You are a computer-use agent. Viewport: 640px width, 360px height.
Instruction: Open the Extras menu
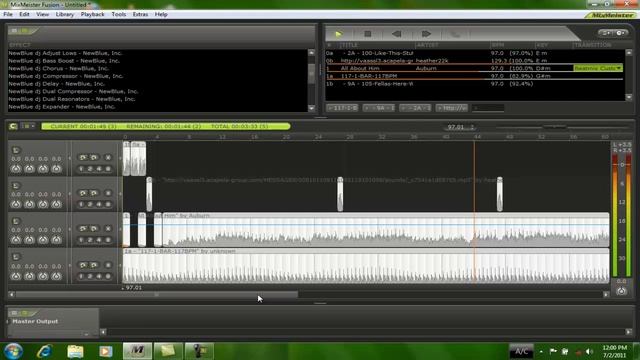pyautogui.click(x=140, y=14)
